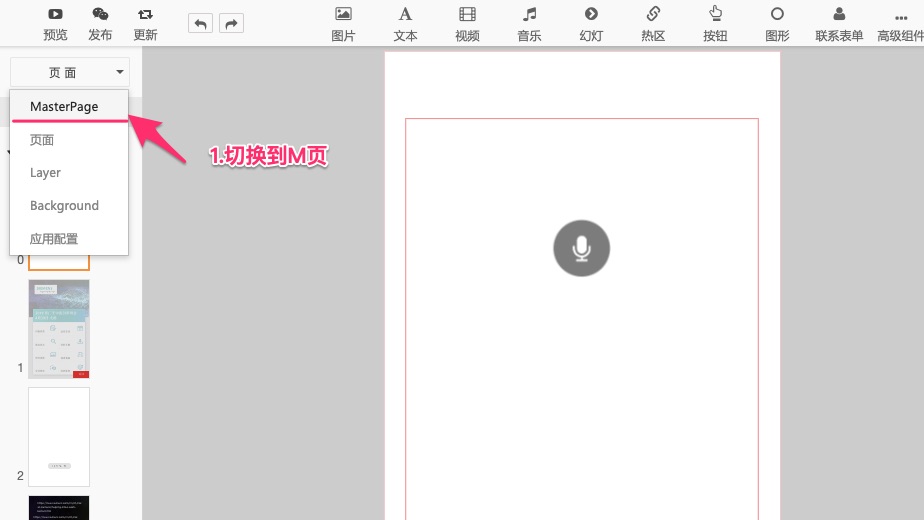
Task: Add a hotspot with 热区 tool
Action: tap(653, 15)
